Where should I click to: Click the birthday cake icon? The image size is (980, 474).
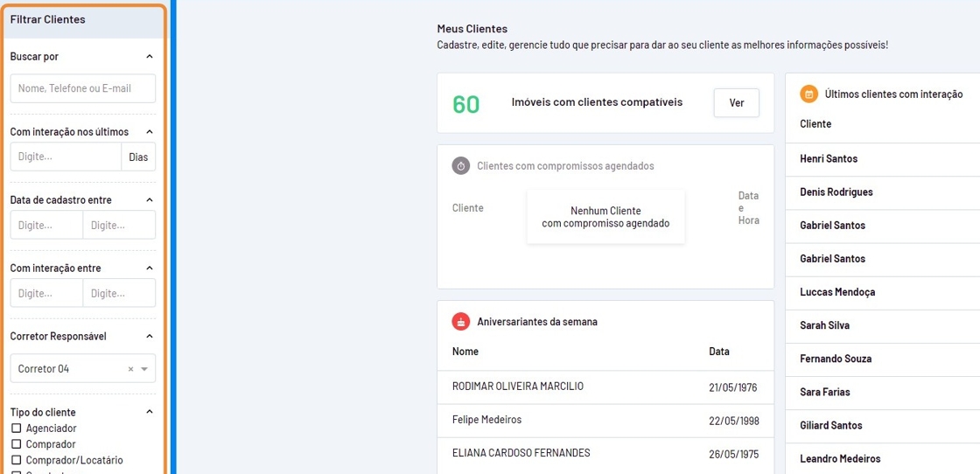pos(461,322)
